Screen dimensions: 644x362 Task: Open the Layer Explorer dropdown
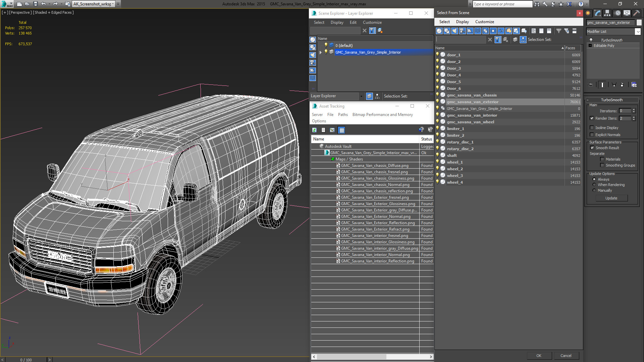coord(361,96)
